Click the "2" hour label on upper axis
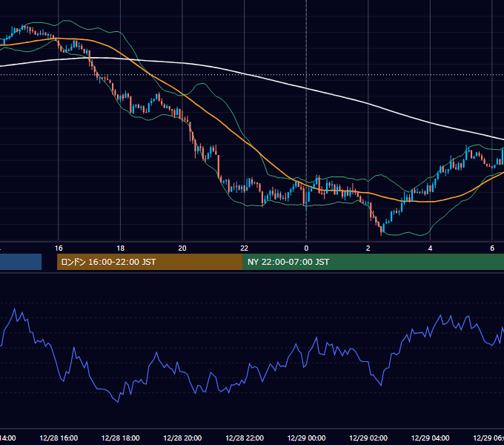This screenshot has height=445, width=504. click(368, 248)
